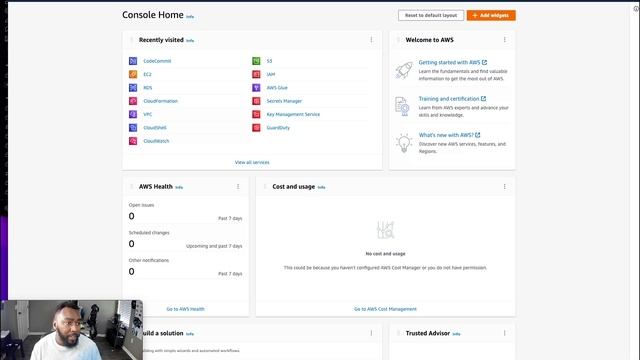Open the CloudFormation service icon

(133, 101)
